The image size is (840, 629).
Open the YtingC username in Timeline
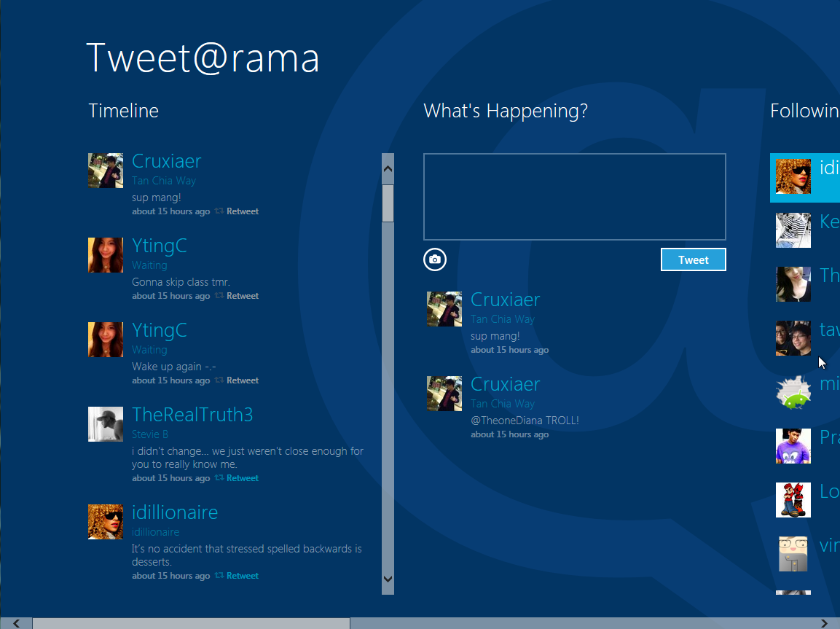click(160, 246)
